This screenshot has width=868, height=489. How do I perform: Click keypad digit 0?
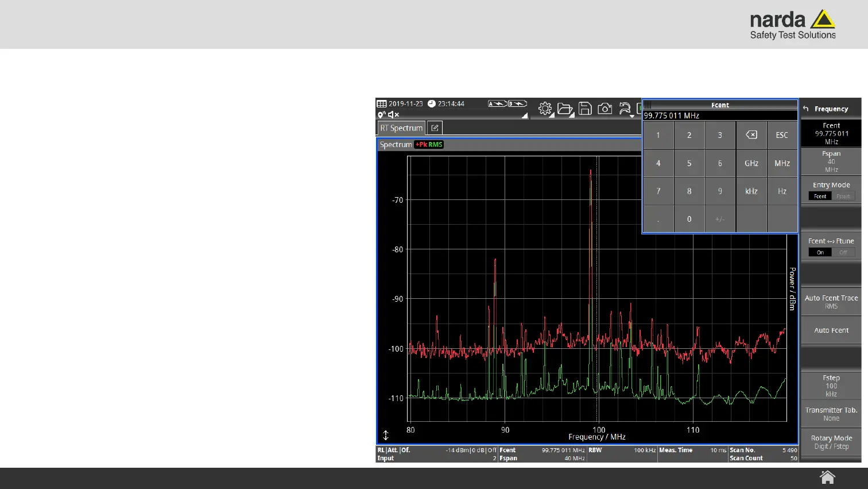pyautogui.click(x=689, y=219)
